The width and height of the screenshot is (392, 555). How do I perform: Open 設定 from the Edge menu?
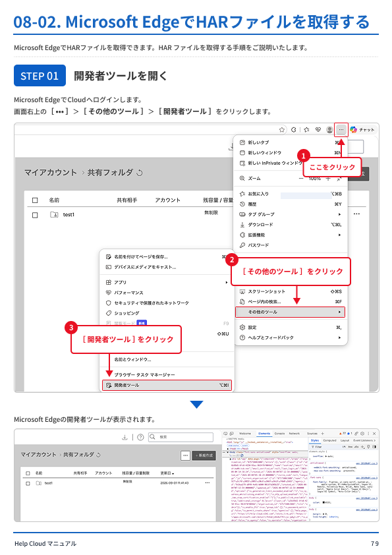(291, 328)
